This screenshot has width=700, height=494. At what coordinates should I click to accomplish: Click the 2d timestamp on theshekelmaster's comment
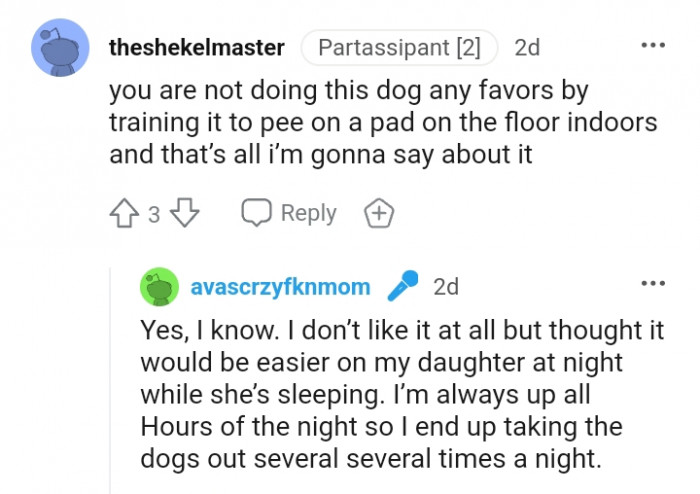[527, 48]
